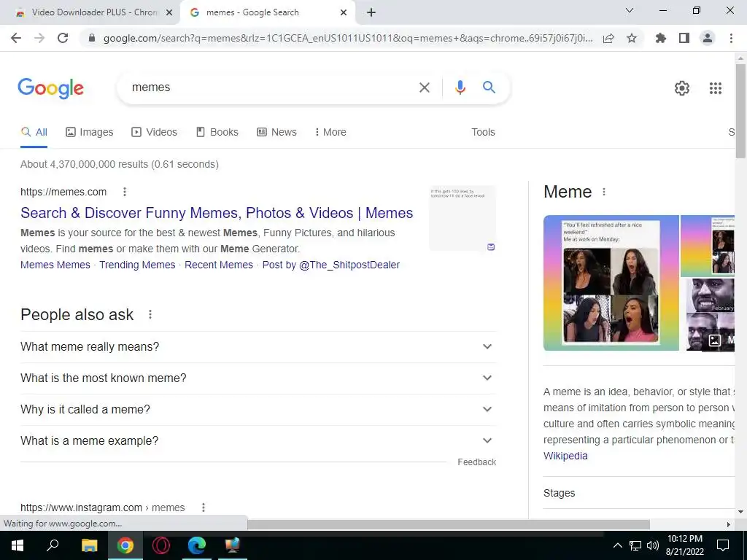The image size is (747, 560).
Task: Click the vertical page scrollbar thumb
Action: [740, 109]
